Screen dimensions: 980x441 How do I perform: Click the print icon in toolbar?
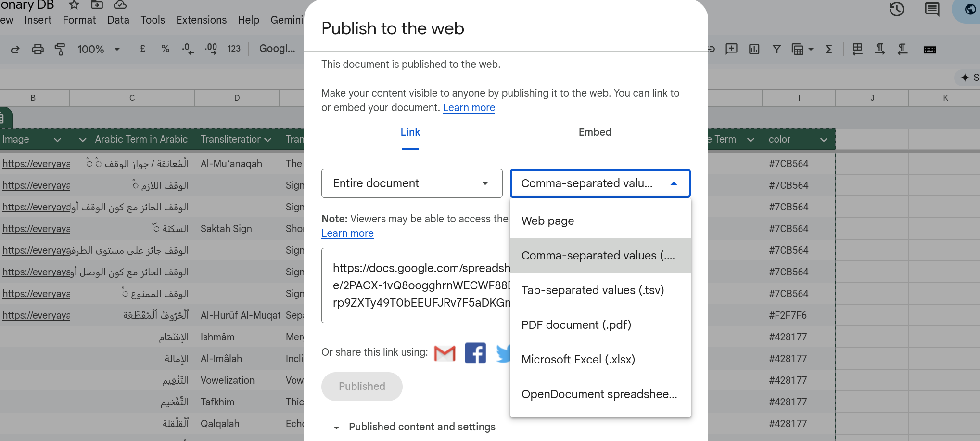click(38, 49)
